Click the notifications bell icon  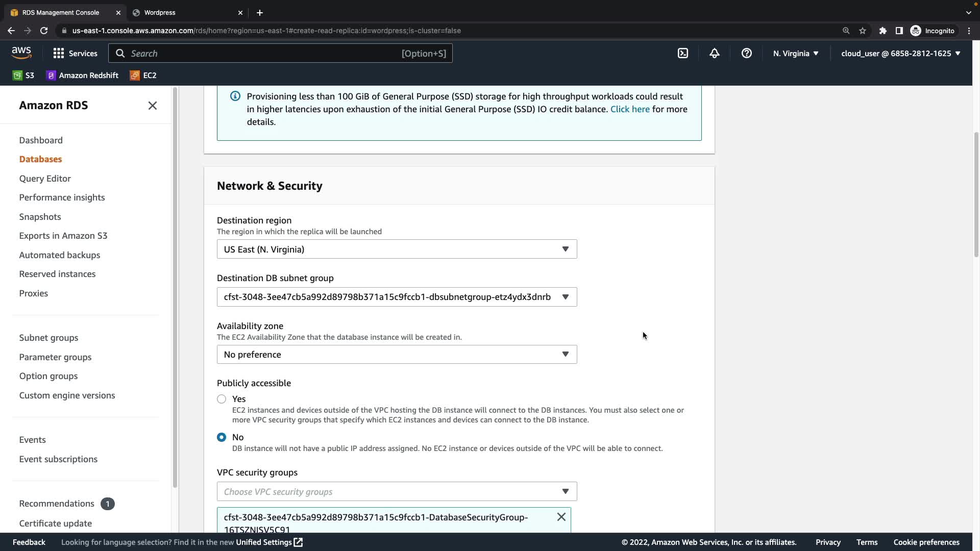tap(714, 53)
